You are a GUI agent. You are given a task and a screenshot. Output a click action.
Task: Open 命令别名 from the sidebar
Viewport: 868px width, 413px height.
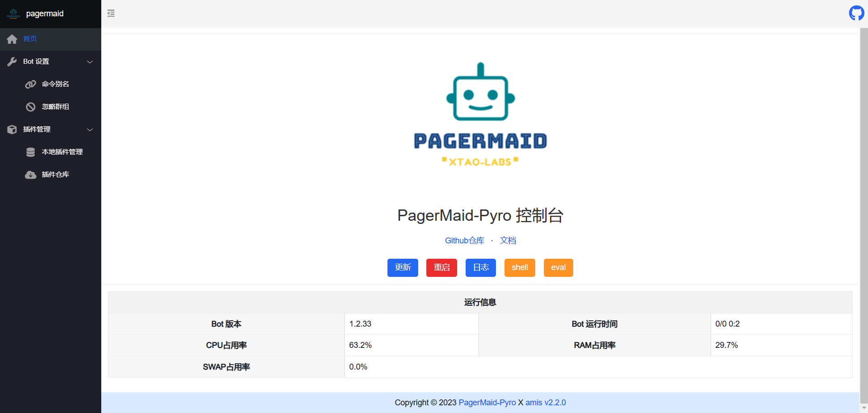55,84
